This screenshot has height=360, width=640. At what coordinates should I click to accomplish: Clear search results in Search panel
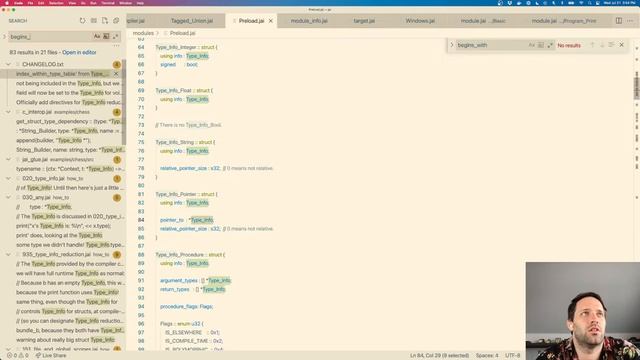pyautogui.click(x=94, y=20)
